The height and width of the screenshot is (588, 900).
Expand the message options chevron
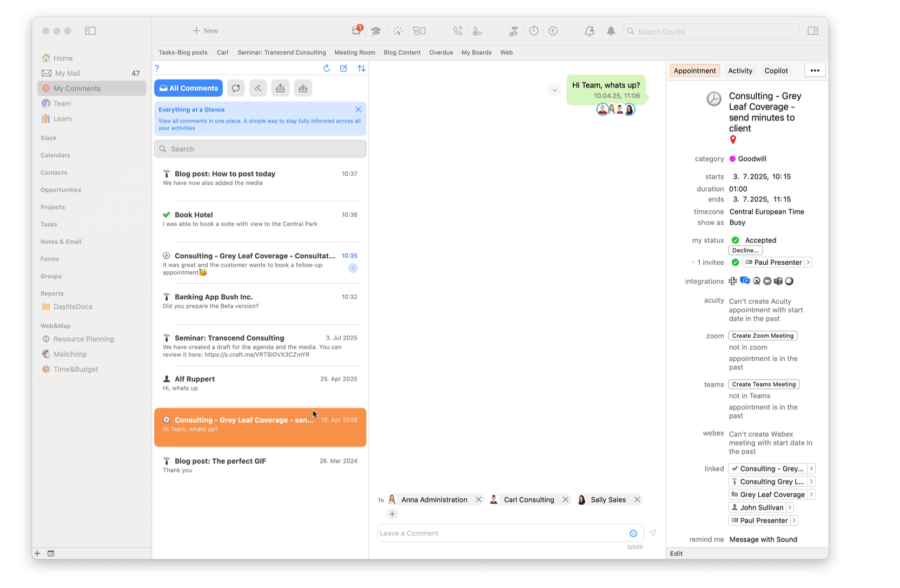point(554,90)
